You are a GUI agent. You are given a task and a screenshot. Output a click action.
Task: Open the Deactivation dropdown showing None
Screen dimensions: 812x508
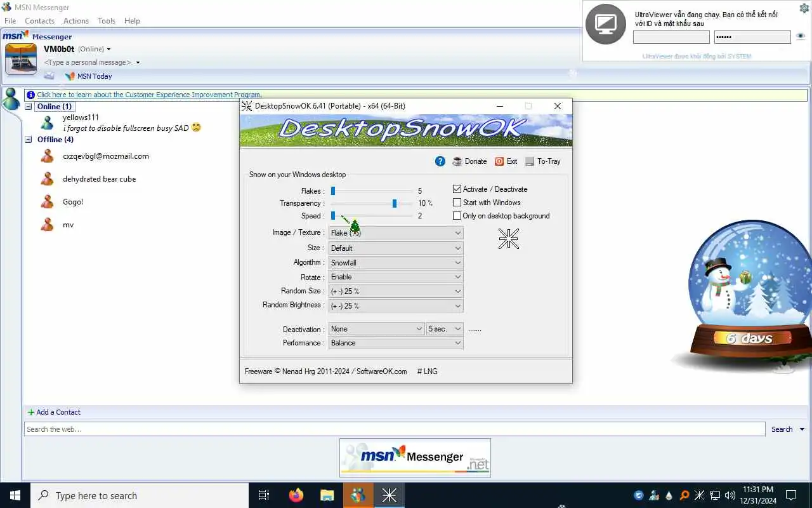[377, 329]
